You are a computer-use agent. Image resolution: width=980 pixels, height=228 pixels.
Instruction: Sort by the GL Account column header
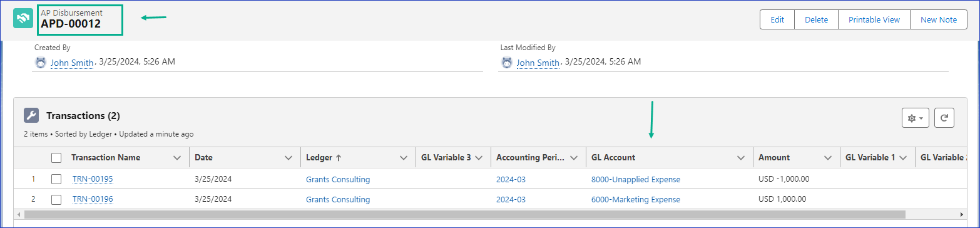coord(613,158)
